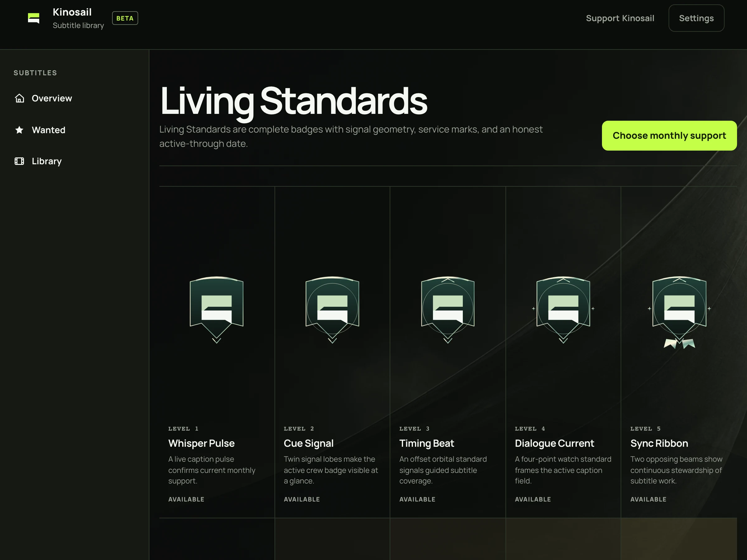Image resolution: width=747 pixels, height=560 pixels.
Task: Click the Subtitle library subtitle text
Action: pos(78,26)
